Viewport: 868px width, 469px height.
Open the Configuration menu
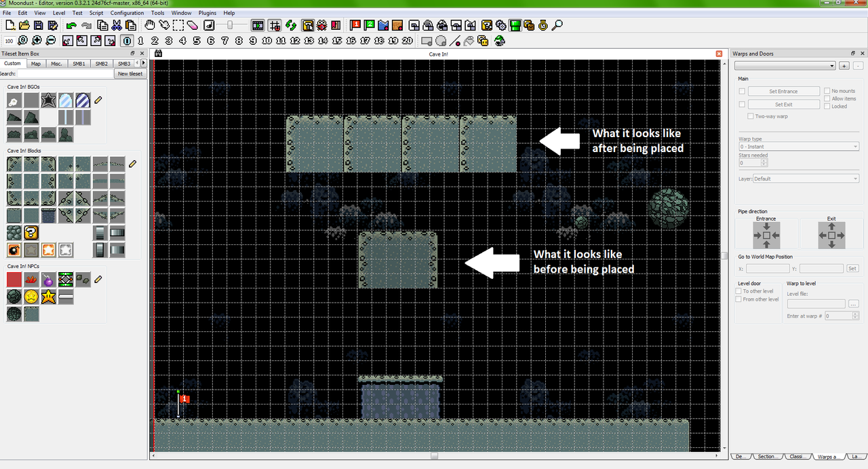(127, 13)
